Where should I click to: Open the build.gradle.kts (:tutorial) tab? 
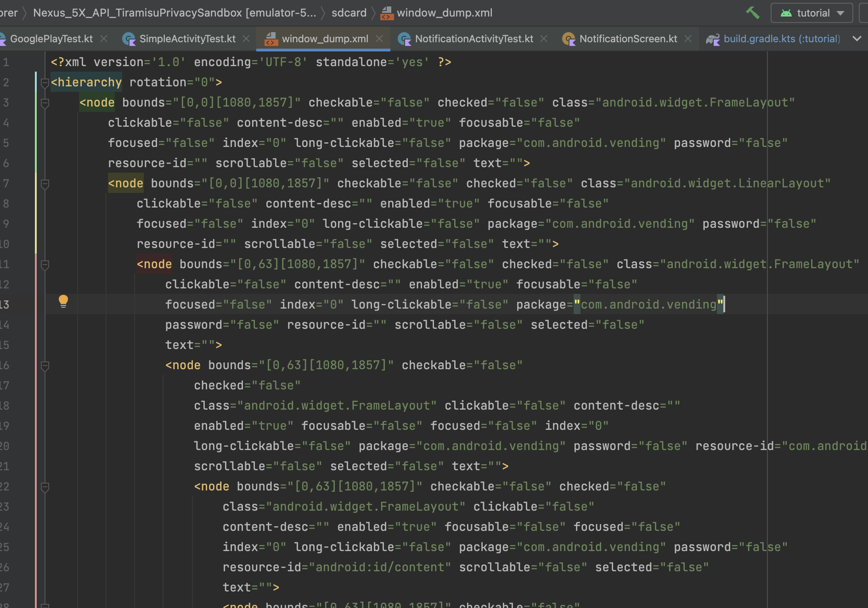(782, 39)
